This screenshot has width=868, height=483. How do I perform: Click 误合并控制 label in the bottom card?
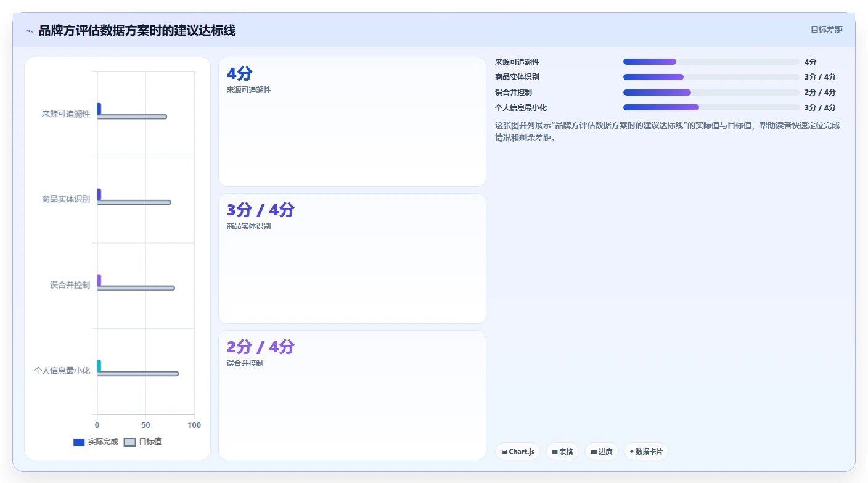[x=245, y=363]
